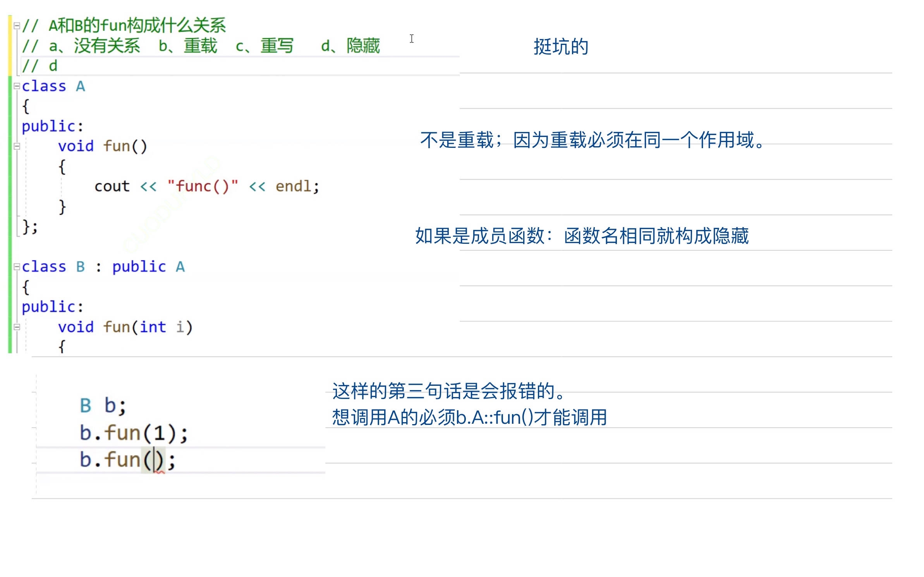
Task: Click option "b、重载" in the comment
Action: 188,46
